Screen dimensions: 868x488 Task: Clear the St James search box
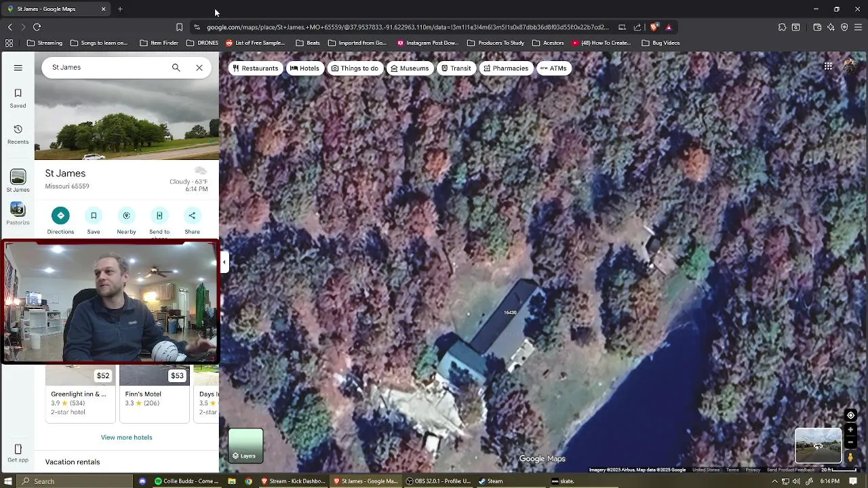point(199,68)
